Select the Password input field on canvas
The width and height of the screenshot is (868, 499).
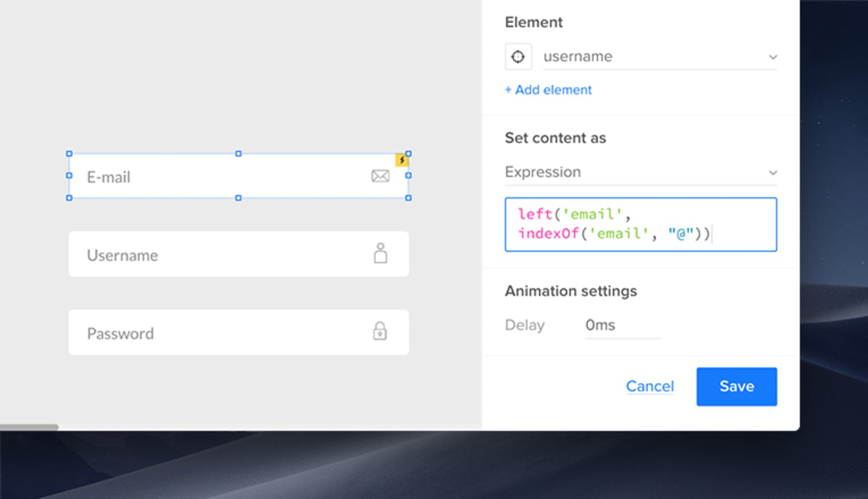[219, 333]
